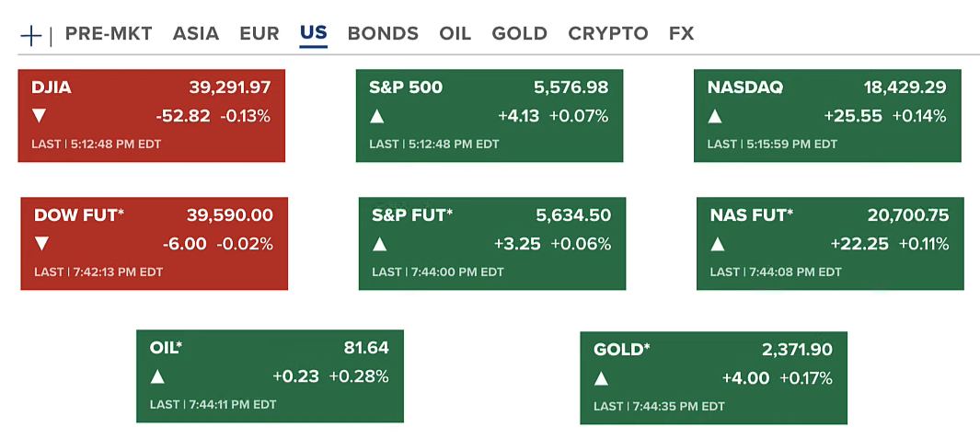Open the BONDS tab

[x=383, y=34]
